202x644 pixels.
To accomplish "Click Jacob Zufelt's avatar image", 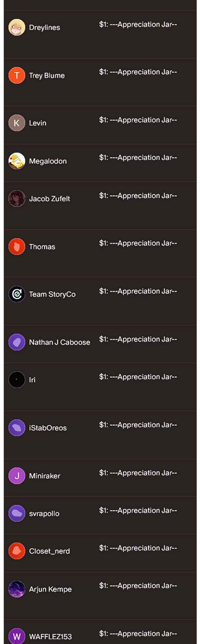I will click(x=17, y=199).
